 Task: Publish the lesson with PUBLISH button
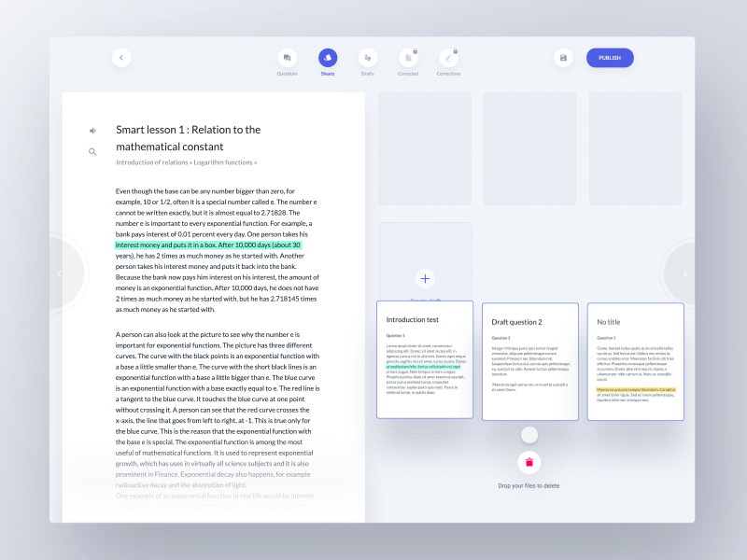610,58
